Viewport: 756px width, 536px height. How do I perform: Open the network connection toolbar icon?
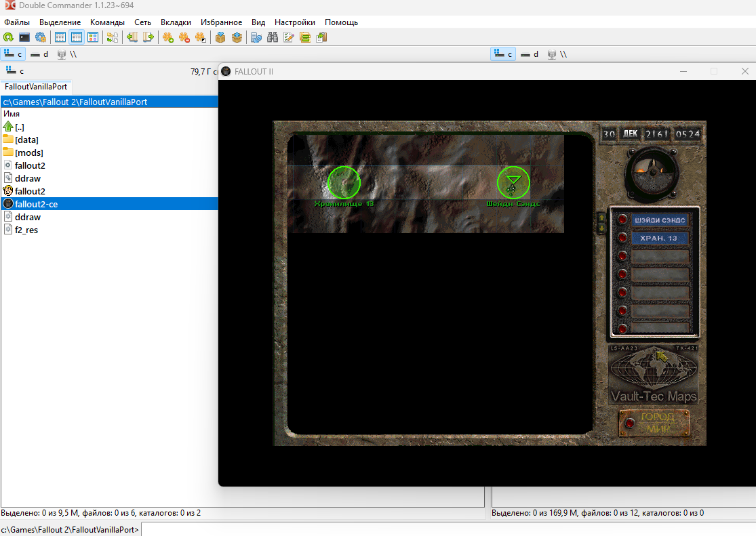point(256,37)
